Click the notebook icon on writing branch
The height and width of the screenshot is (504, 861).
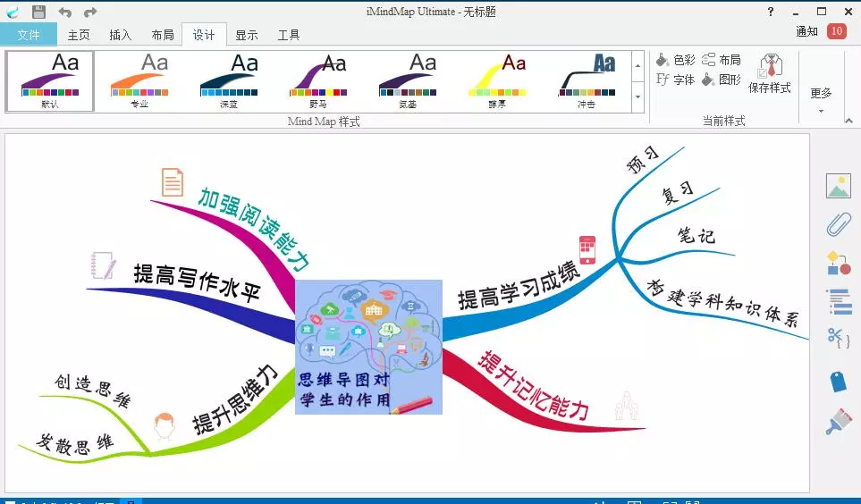[103, 265]
